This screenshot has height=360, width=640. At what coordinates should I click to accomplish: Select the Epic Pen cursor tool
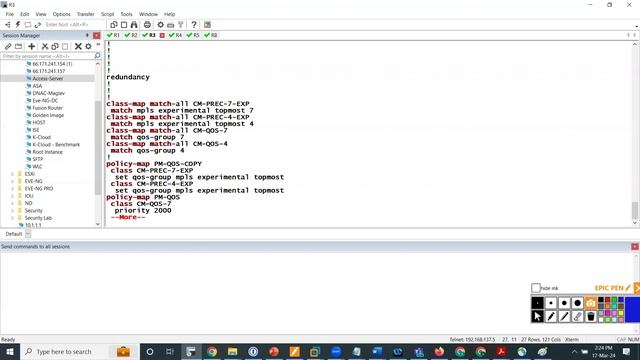pyautogui.click(x=538, y=316)
